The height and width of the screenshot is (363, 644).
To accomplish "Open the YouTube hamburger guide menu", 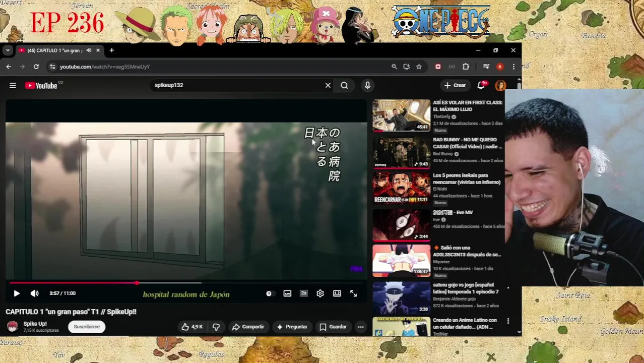I will click(x=13, y=85).
